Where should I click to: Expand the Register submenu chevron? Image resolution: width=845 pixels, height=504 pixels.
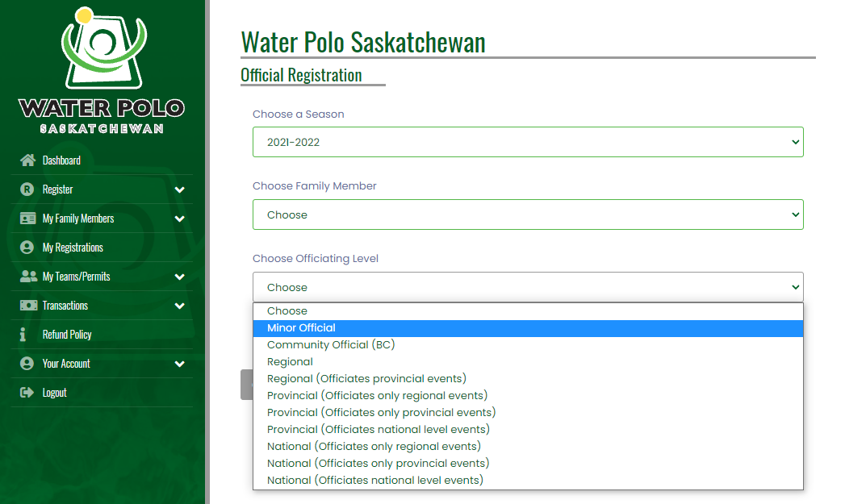coord(179,190)
